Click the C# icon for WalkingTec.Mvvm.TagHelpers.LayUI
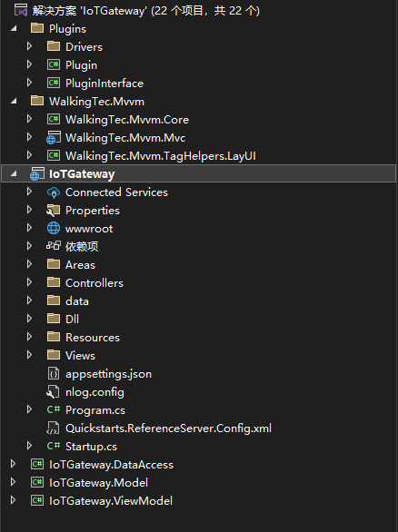 pos(54,155)
